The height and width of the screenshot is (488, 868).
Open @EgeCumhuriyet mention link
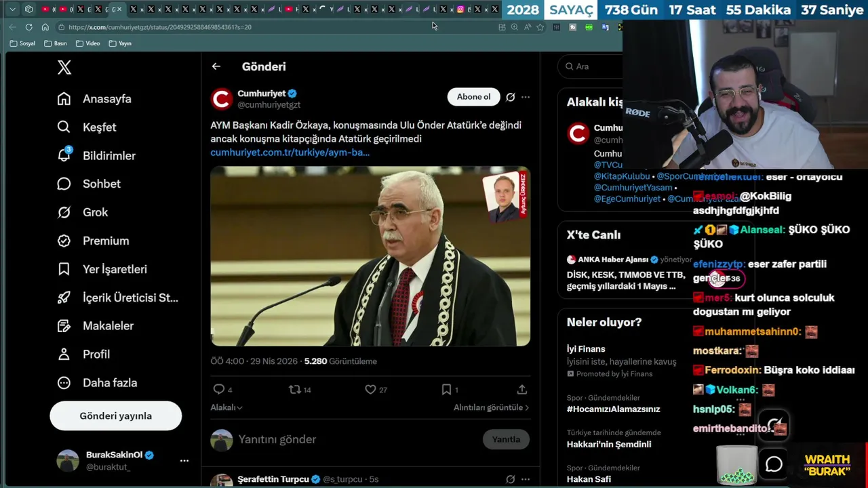pyautogui.click(x=627, y=199)
